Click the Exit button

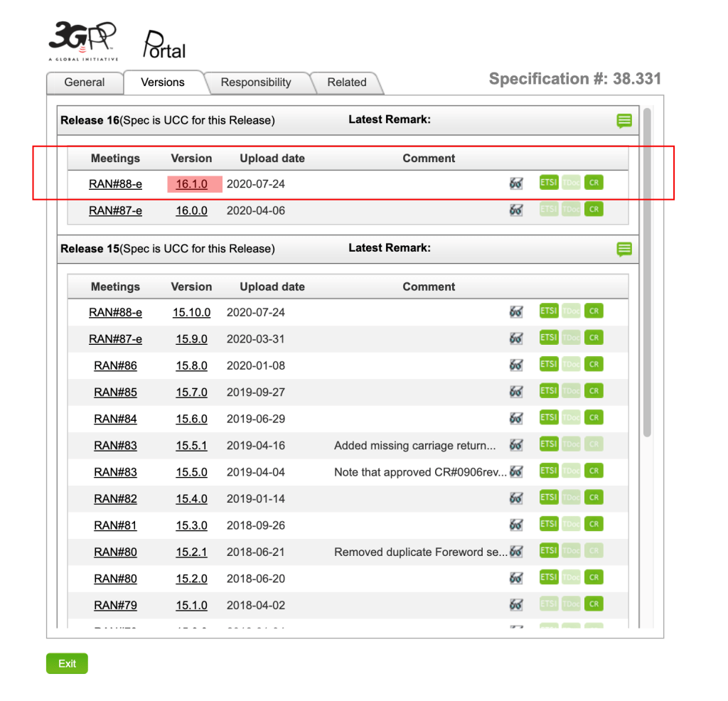point(66,663)
